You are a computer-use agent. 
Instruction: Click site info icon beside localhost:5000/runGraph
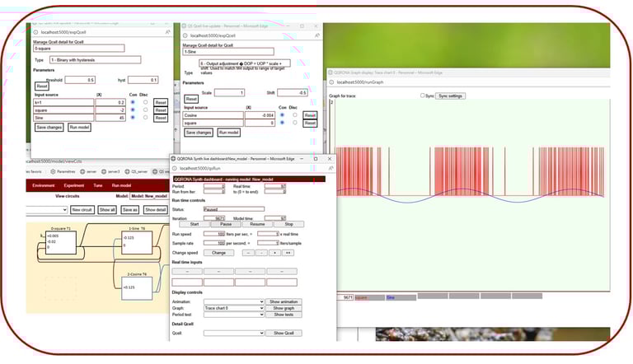[331, 82]
